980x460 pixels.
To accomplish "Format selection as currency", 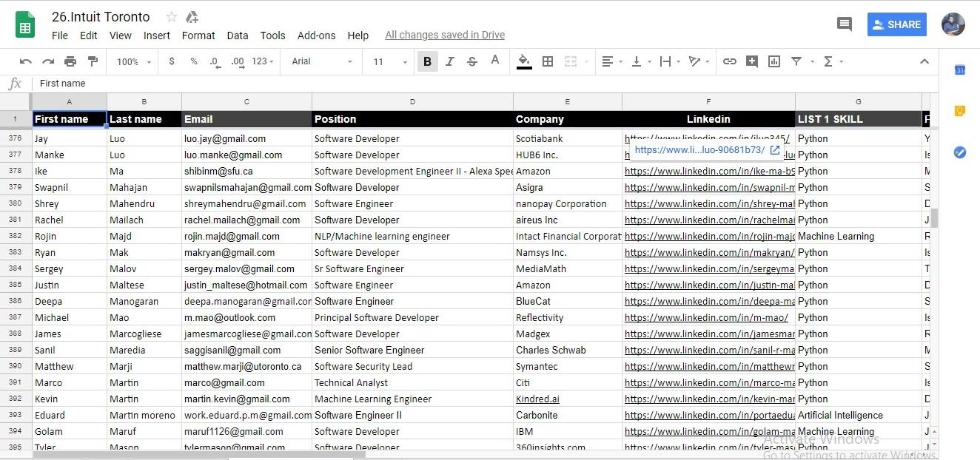I will pyautogui.click(x=172, y=61).
